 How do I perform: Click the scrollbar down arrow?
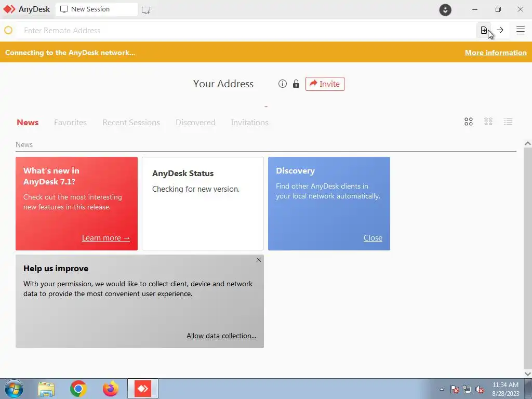click(528, 374)
